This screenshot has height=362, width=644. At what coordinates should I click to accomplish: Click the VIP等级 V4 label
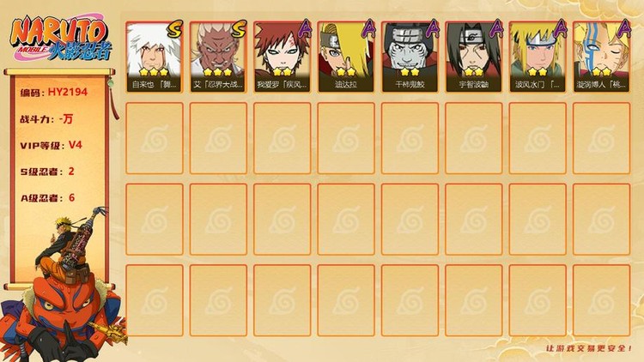(x=51, y=145)
